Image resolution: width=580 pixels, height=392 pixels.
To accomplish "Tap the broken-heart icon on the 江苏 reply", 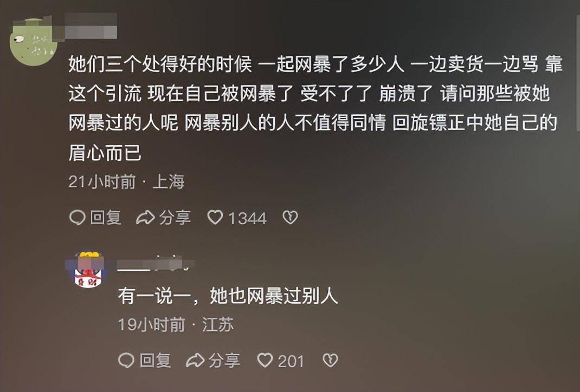I will pyautogui.click(x=330, y=360).
